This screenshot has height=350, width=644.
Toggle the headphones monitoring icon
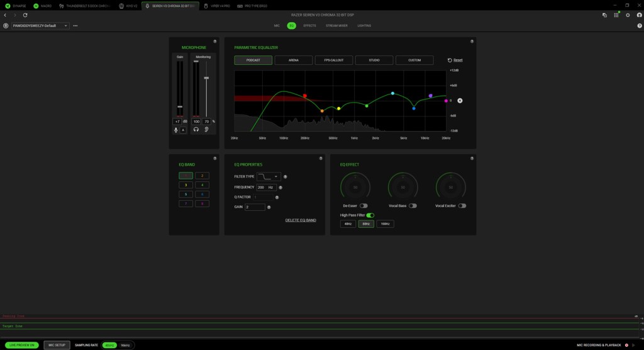(x=196, y=130)
